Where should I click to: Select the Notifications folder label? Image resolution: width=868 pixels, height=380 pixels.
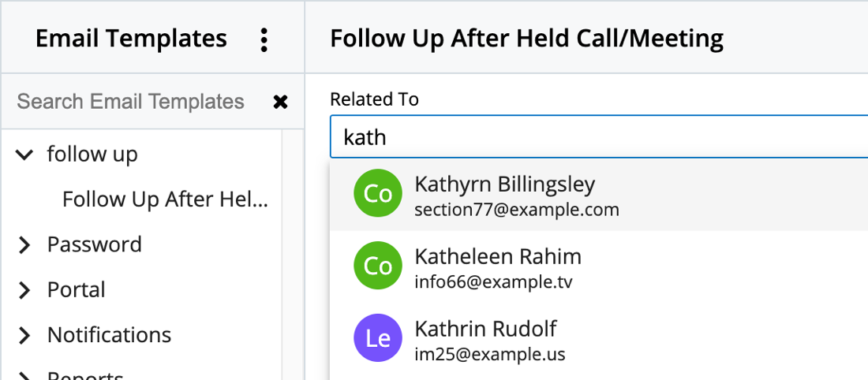coord(109,336)
